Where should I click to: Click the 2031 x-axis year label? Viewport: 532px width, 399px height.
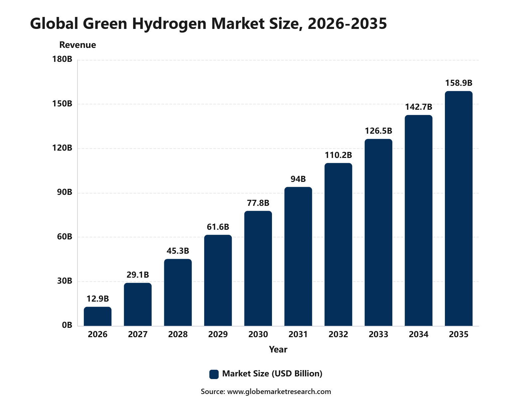tap(298, 334)
